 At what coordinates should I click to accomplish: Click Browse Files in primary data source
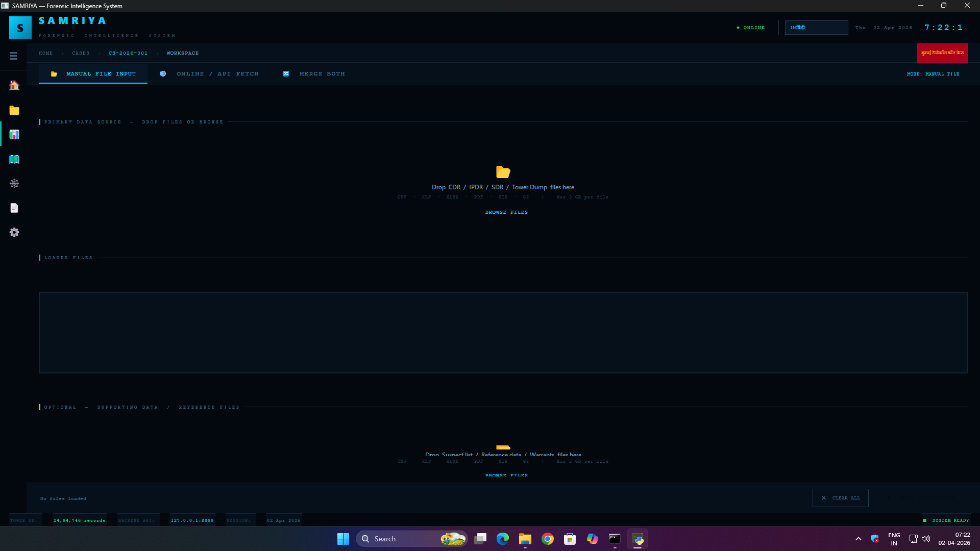[x=506, y=212]
